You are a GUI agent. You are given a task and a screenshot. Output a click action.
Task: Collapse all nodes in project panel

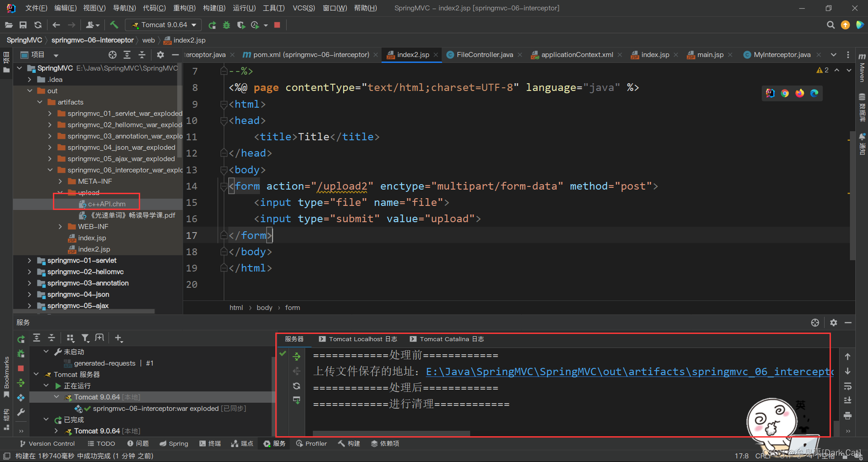pos(142,55)
